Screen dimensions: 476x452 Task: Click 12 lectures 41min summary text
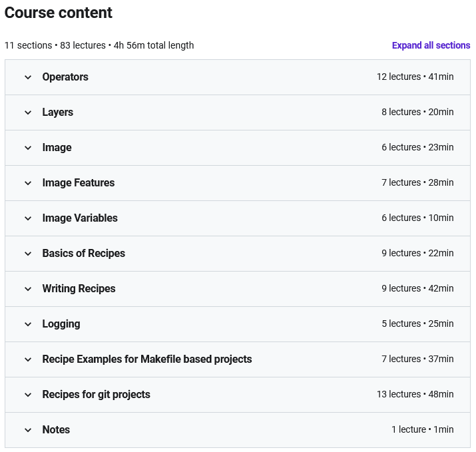pyautogui.click(x=415, y=77)
